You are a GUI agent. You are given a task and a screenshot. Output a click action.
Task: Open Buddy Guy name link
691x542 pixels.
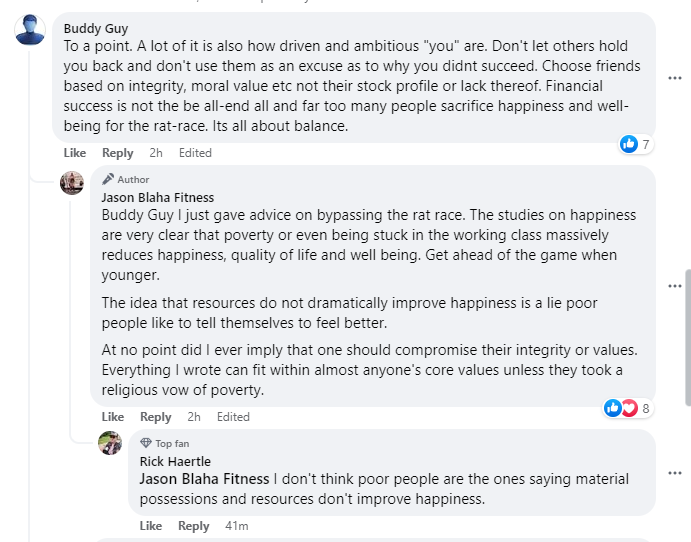point(96,28)
